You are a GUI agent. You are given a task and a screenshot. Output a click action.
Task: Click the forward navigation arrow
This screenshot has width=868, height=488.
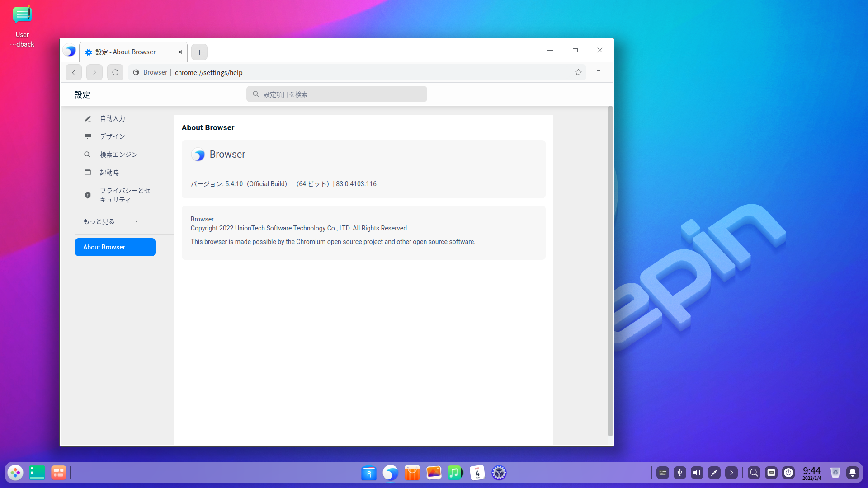(94, 72)
